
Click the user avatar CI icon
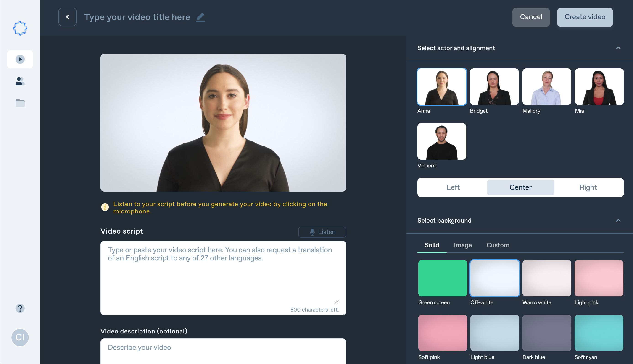click(20, 337)
